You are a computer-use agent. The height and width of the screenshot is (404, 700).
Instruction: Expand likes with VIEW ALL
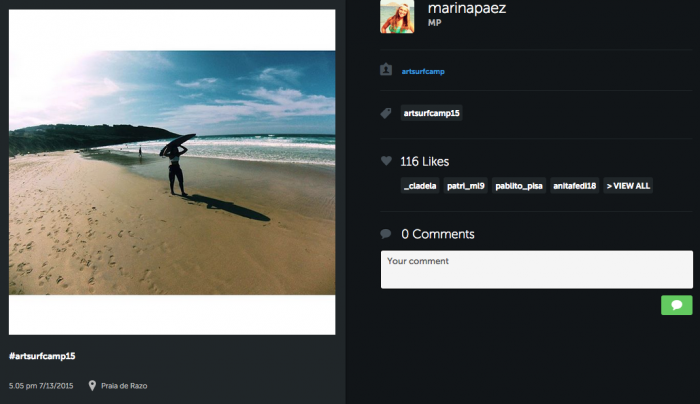[628, 186]
